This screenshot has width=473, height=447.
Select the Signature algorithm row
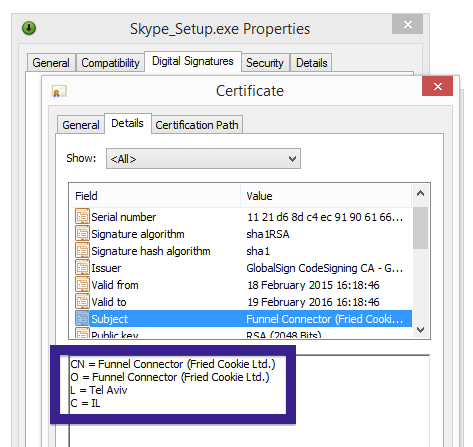click(x=241, y=234)
